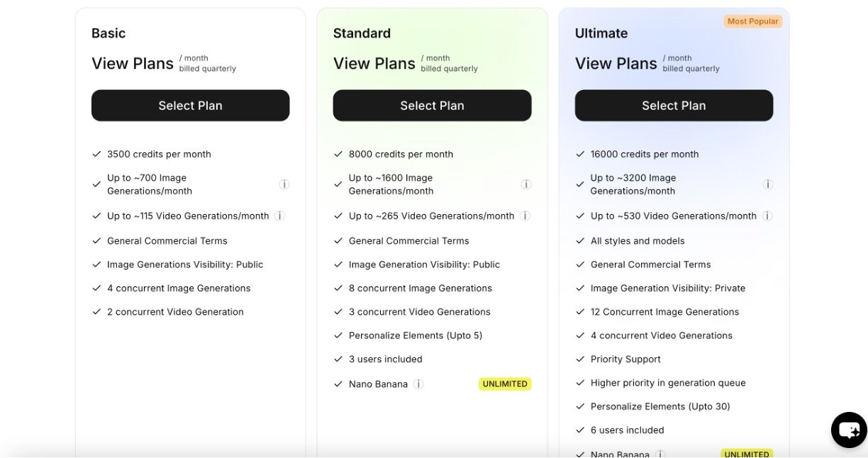Show info for ~265 Video Generations/month

click(525, 216)
